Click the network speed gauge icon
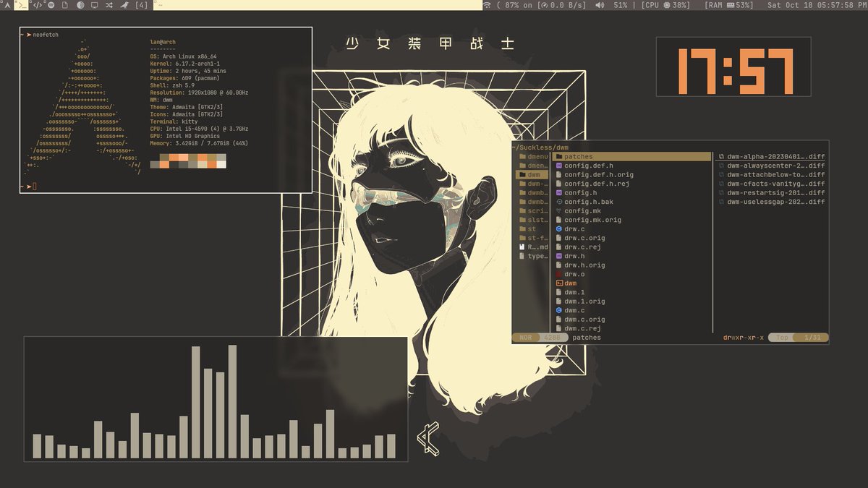The height and width of the screenshot is (488, 868). coord(543,5)
